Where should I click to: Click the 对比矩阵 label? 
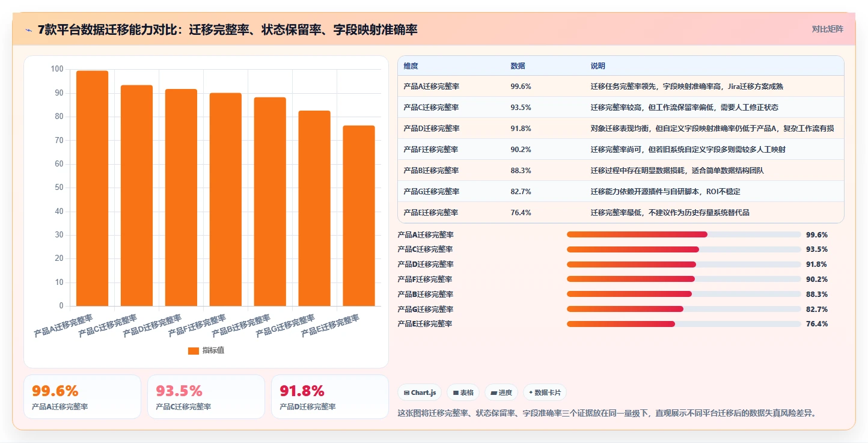(x=827, y=29)
